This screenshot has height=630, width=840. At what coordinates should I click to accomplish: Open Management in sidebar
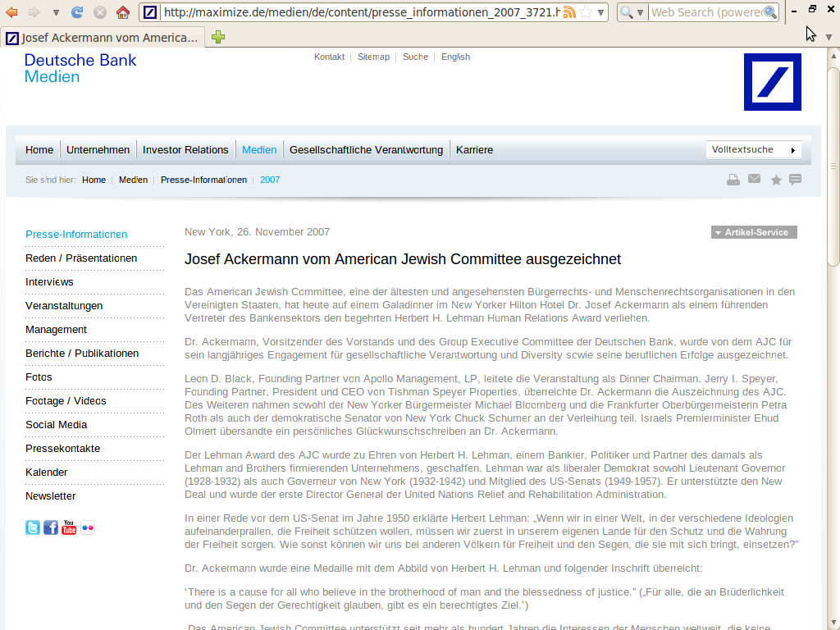click(57, 330)
